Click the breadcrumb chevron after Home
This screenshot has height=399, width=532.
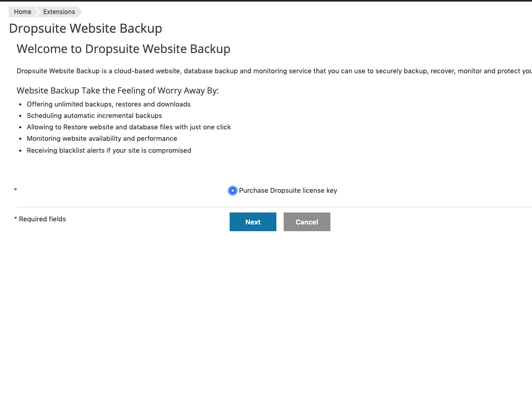pos(36,11)
